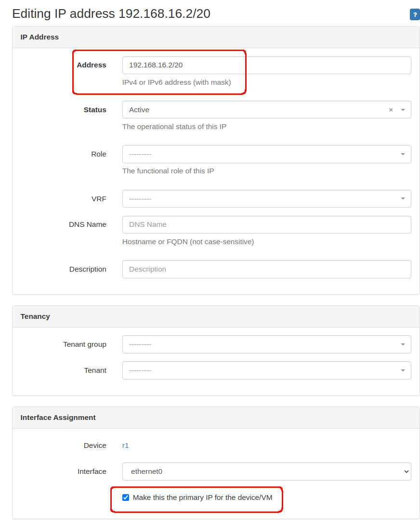The image size is (420, 524).
Task: Click into the Description text box
Action: (x=266, y=269)
